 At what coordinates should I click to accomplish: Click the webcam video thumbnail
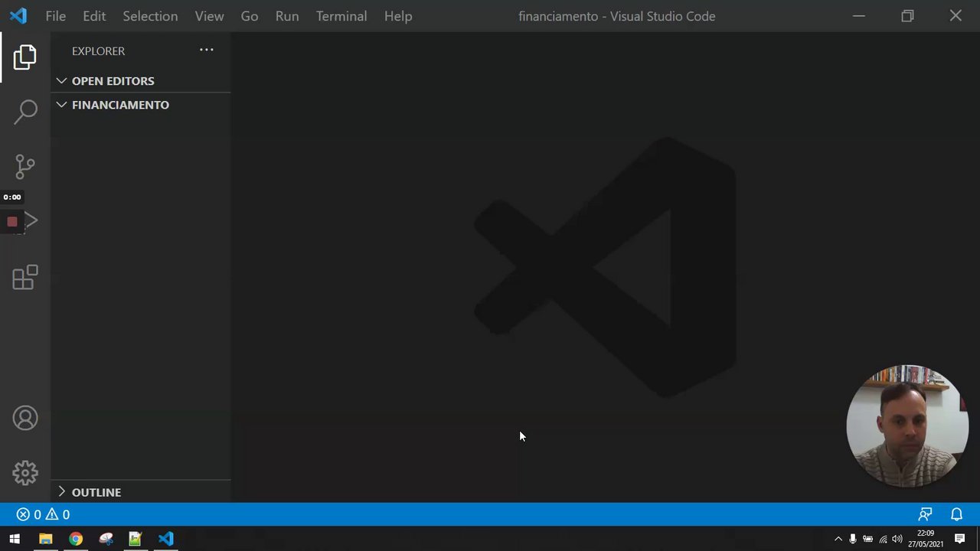click(908, 426)
